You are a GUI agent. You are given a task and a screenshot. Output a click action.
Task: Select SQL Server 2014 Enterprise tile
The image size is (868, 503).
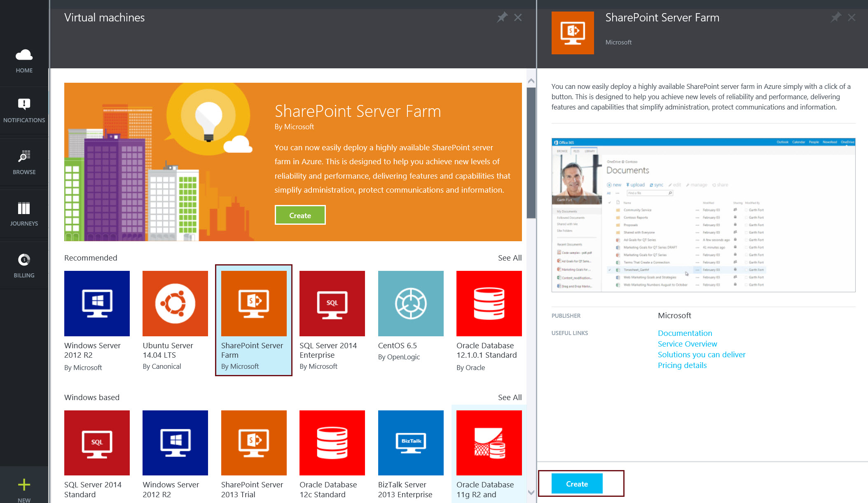[x=332, y=321]
